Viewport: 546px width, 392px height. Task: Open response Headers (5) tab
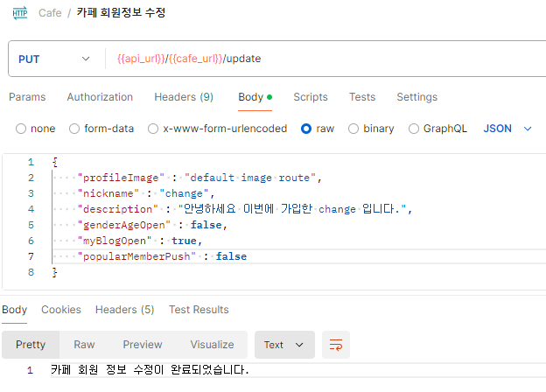[124, 310]
